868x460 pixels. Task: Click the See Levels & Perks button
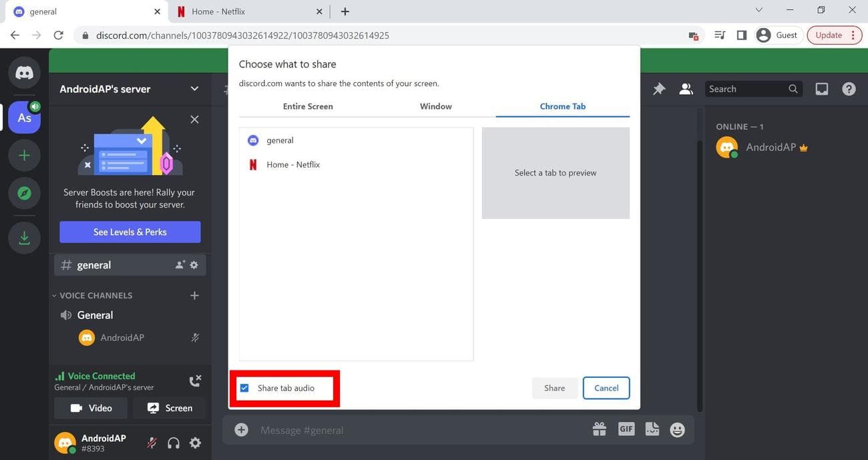[x=130, y=232]
